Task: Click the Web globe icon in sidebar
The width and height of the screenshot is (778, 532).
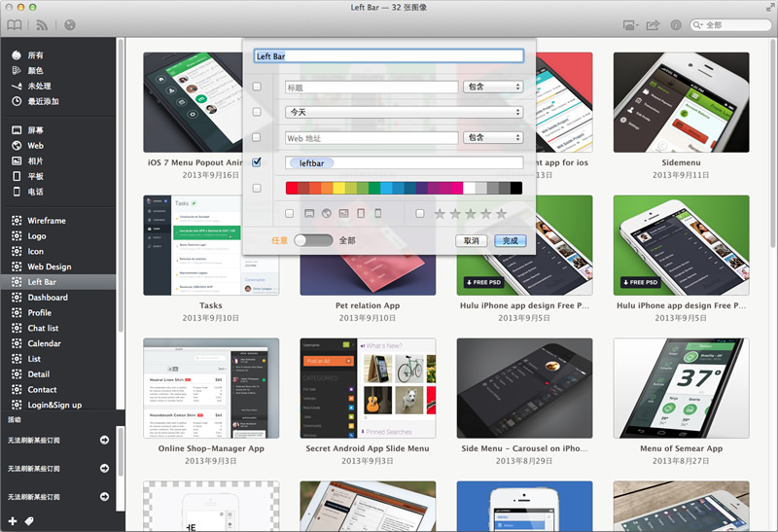Action: [17, 146]
